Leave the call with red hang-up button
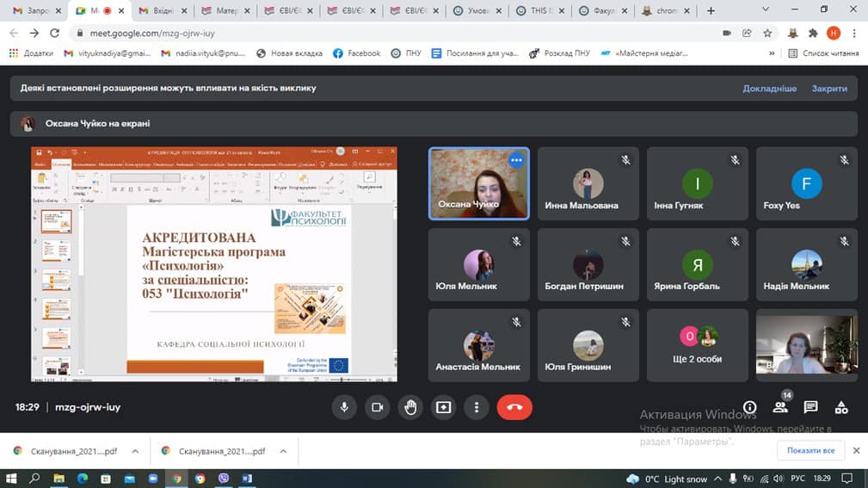 (x=514, y=407)
